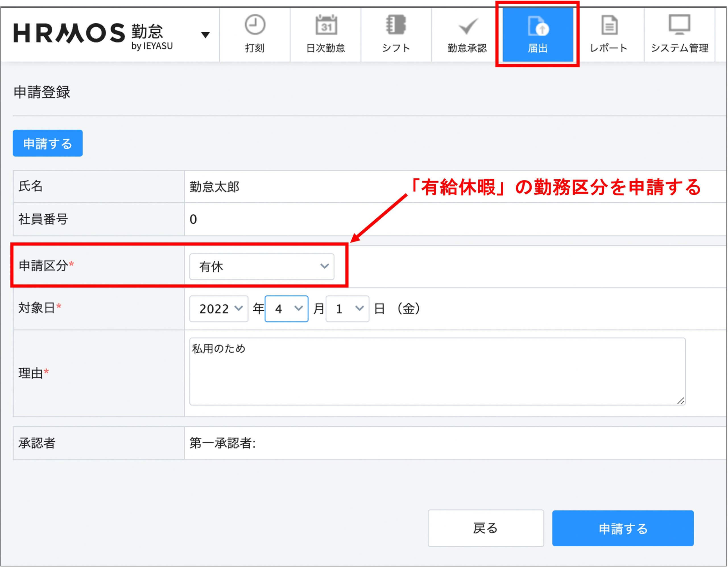This screenshot has width=728, height=567.
Task: Select the notebook icon for シフト
Action: (396, 25)
